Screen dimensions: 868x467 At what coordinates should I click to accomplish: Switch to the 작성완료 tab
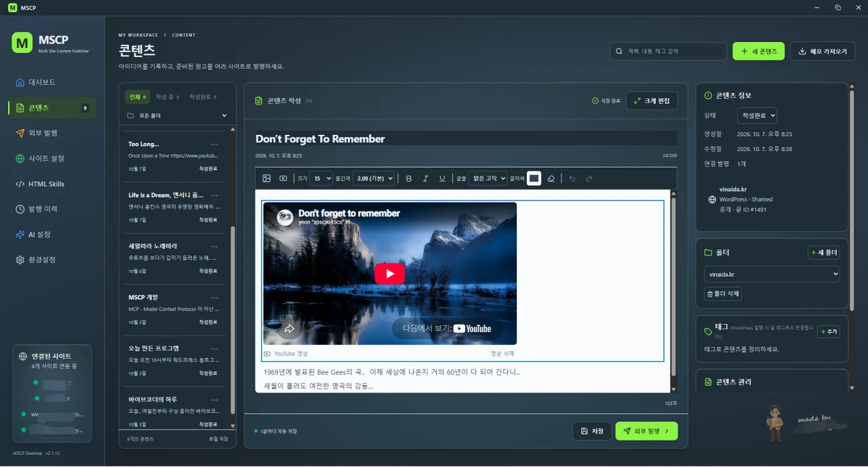coord(203,97)
